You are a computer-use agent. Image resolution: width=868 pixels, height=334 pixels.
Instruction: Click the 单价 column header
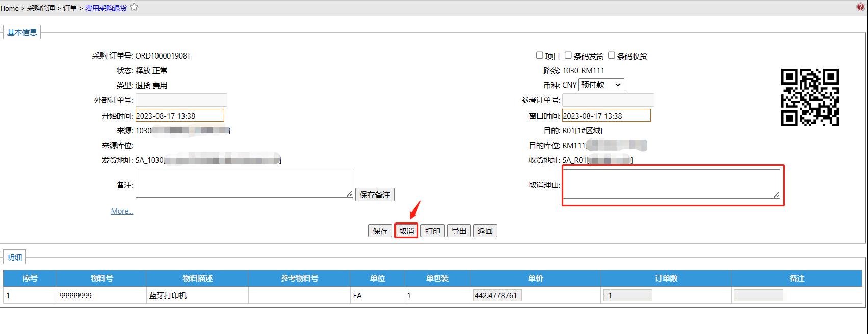point(536,279)
